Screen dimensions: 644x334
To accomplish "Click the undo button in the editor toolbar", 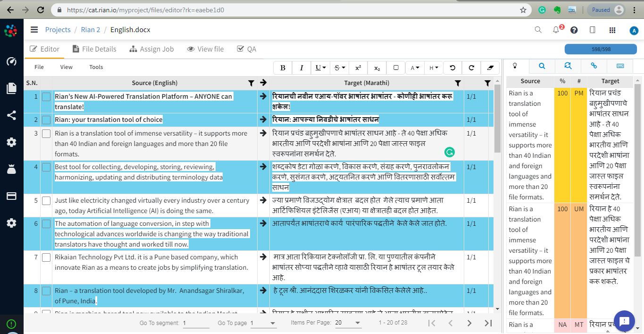I will [452, 68].
